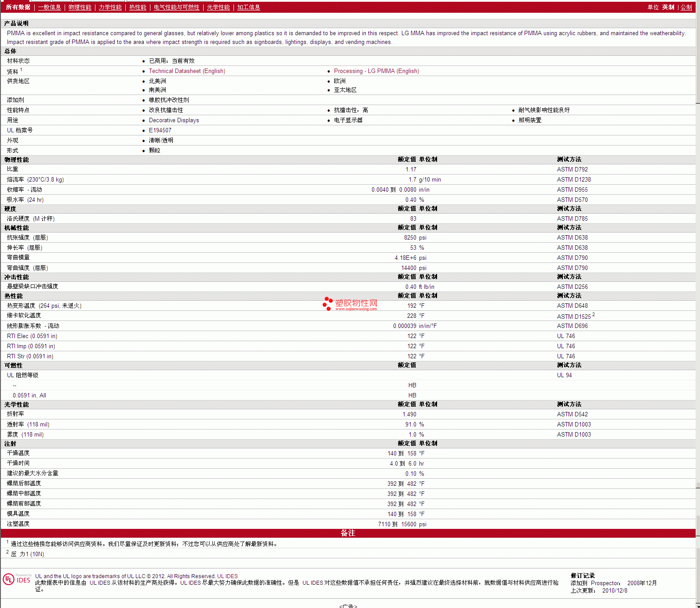The height and width of the screenshot is (608, 700).
Task: Click the ASTM D256 test method
Action: coord(572,287)
